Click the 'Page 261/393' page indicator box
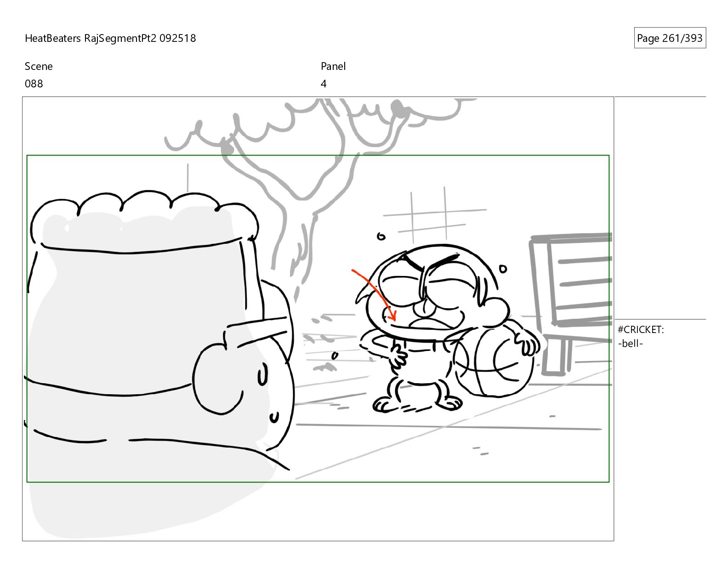This screenshot has height=563, width=728. (x=670, y=38)
